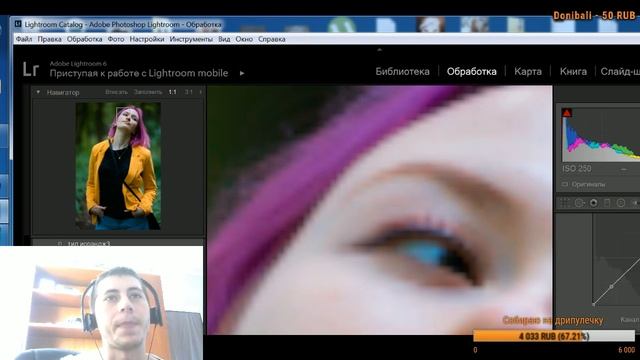
Task: Set navigator zoom to 3:1
Action: [189, 92]
